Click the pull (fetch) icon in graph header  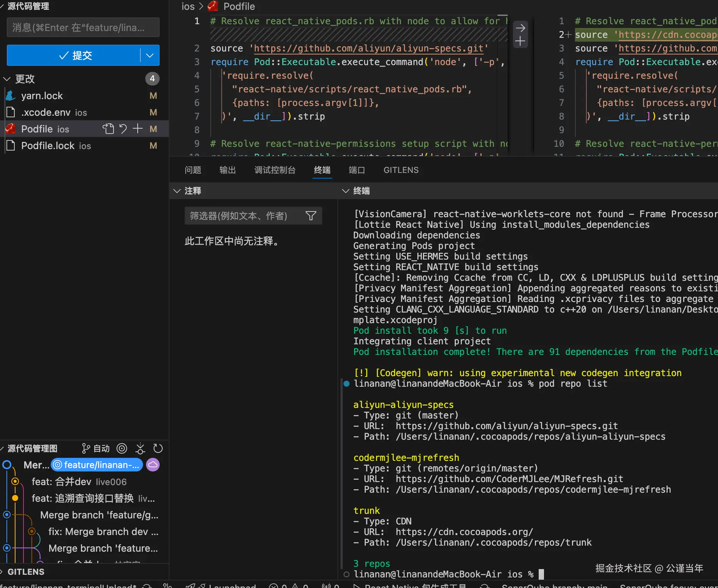[x=140, y=449]
